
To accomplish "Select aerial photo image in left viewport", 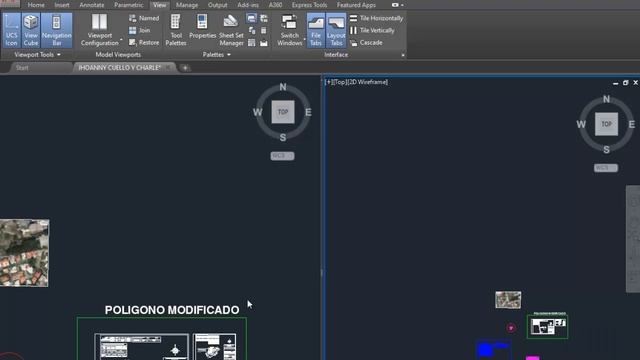I will pos(24,253).
